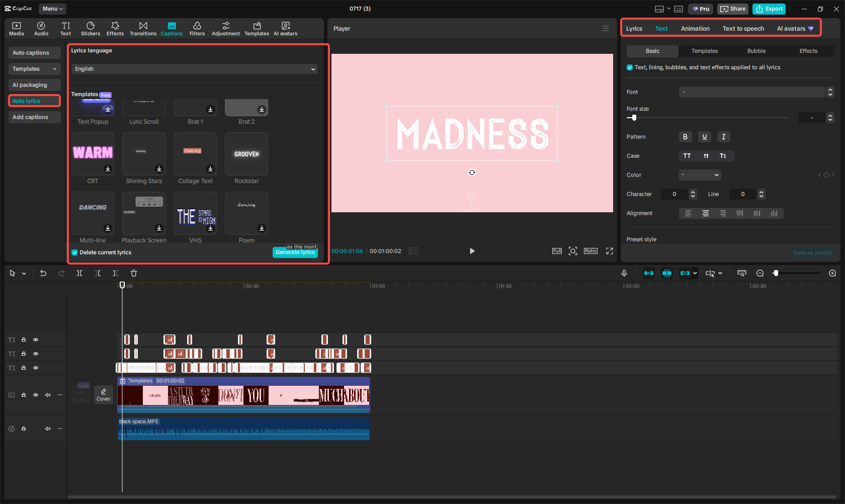Start recording a voiceover with the microphone icon
Image resolution: width=845 pixels, height=504 pixels.
(624, 273)
